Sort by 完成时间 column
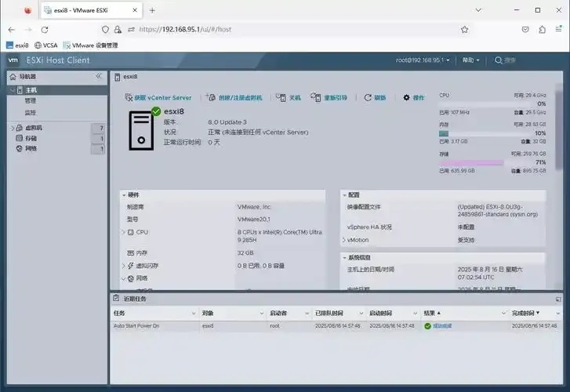The image size is (570, 392). pos(525,313)
